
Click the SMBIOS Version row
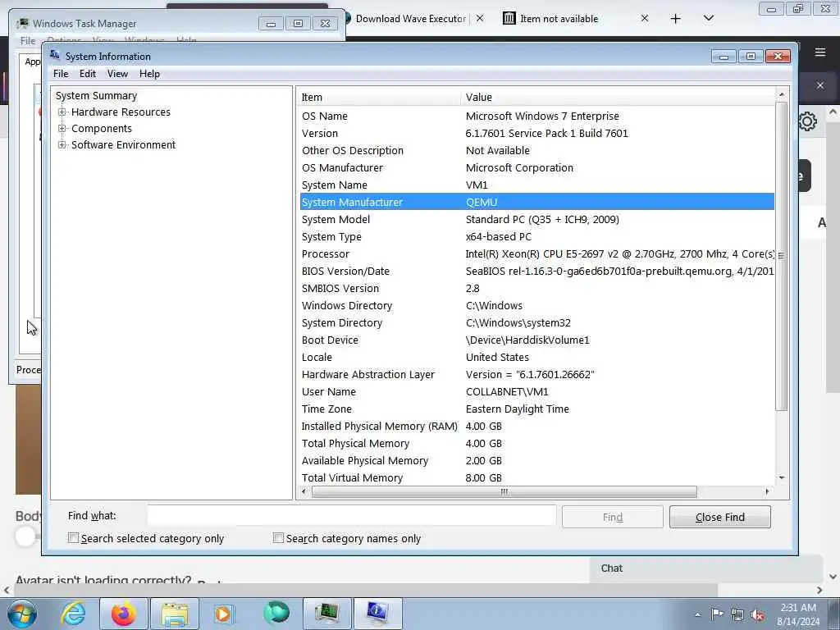[537, 288]
